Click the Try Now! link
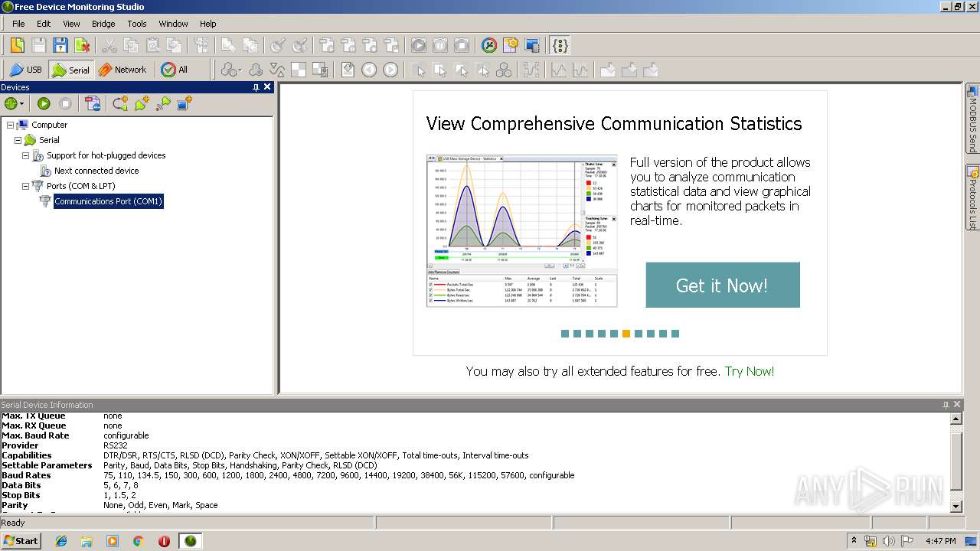 [x=750, y=371]
